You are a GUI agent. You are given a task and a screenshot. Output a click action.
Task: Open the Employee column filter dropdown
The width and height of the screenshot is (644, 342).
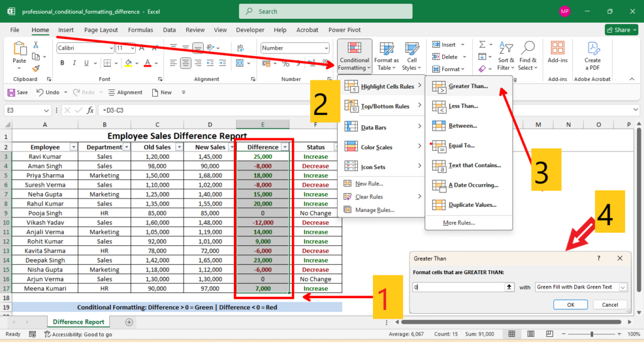coord(74,147)
